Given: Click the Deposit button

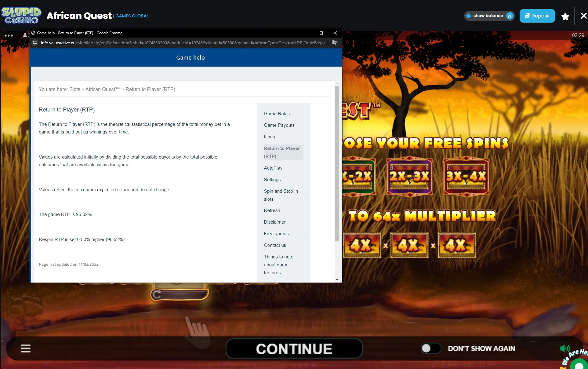Looking at the screenshot, I should (x=537, y=16).
